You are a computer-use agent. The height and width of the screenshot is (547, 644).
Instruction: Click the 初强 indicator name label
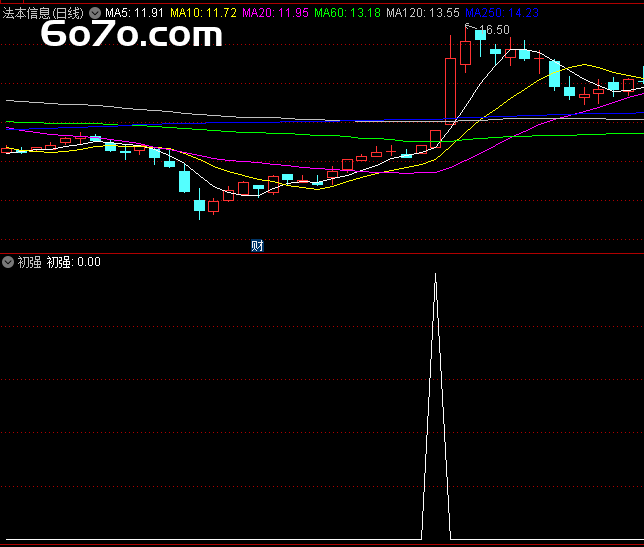(29, 262)
